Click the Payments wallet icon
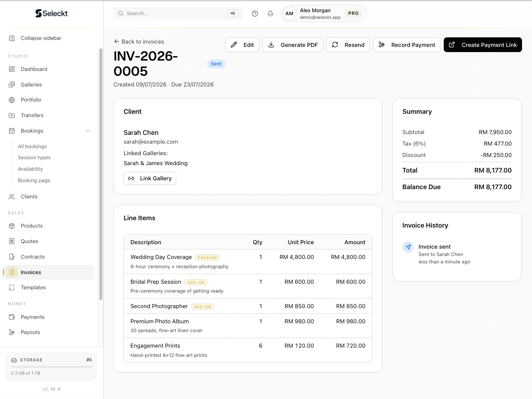Image resolution: width=532 pixels, height=399 pixels. 12,317
